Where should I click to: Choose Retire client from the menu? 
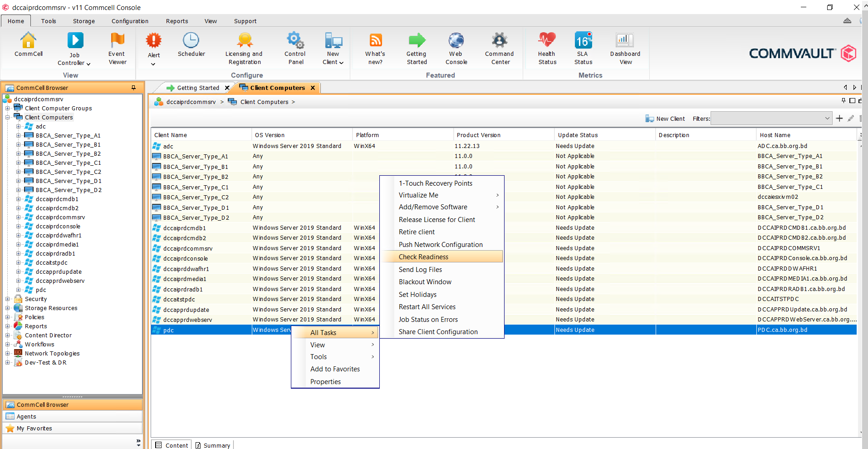[x=442, y=232]
